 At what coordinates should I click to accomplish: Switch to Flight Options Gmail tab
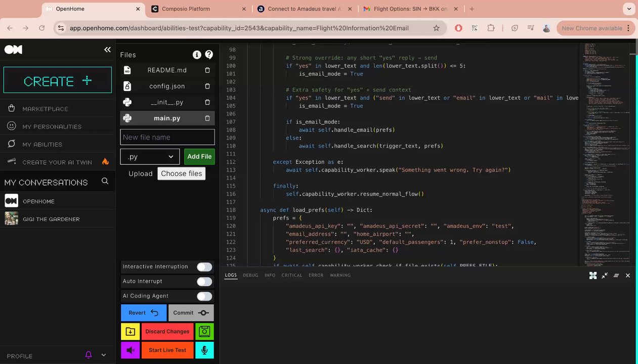tap(410, 9)
